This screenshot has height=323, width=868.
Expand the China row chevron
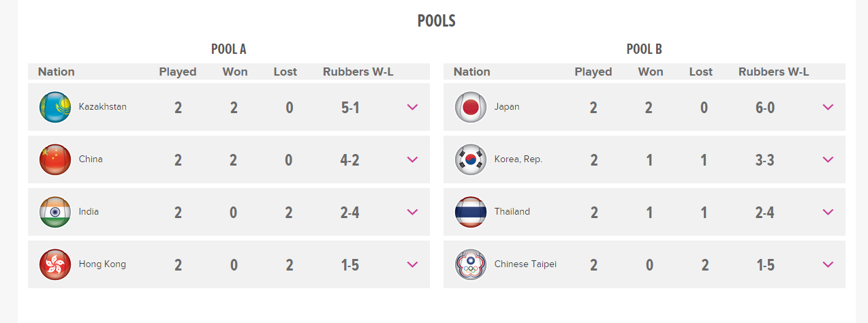click(x=412, y=159)
